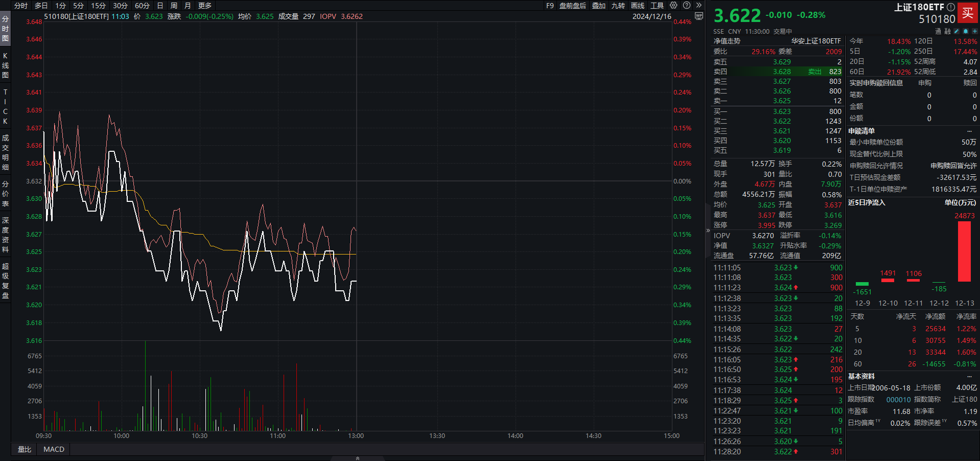Select the 5分 period
Screen dimensions: 980x461
tap(78, 6)
